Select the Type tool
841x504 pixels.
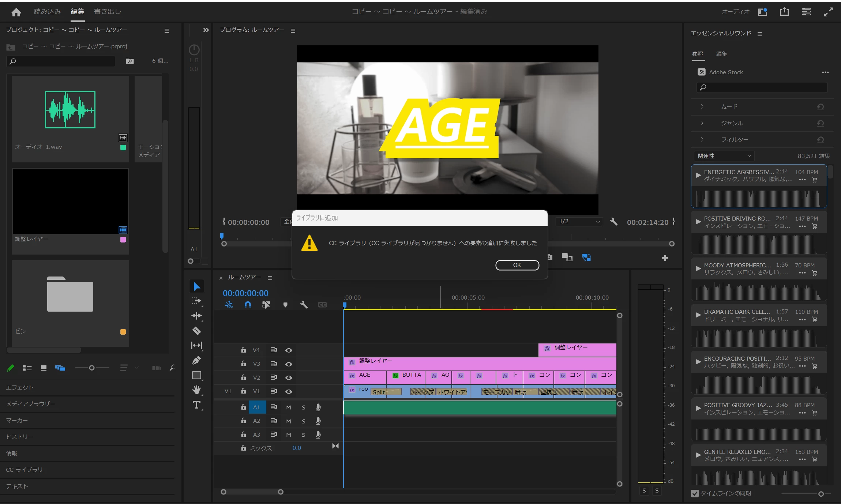196,405
